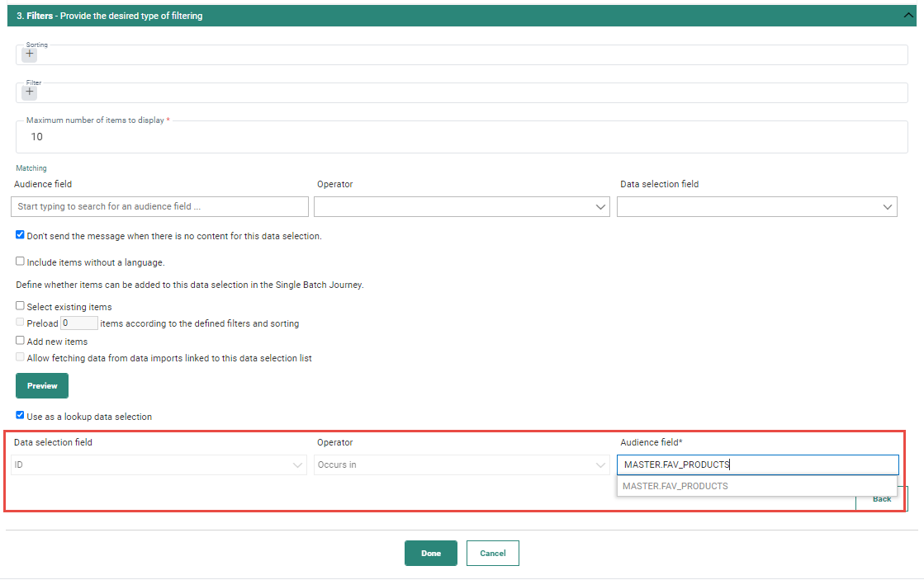Click the plus icon under Filter
This screenshot has width=924, height=580.
[x=30, y=92]
